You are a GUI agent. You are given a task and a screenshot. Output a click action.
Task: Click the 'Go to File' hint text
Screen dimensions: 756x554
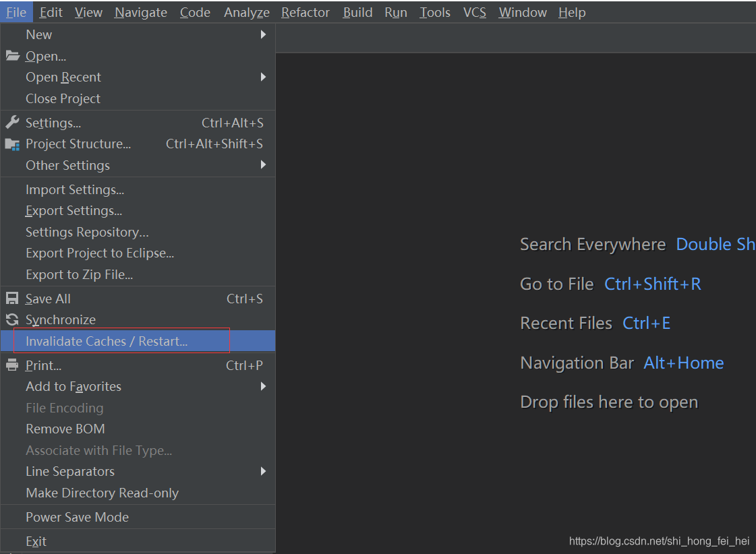pyautogui.click(x=557, y=284)
